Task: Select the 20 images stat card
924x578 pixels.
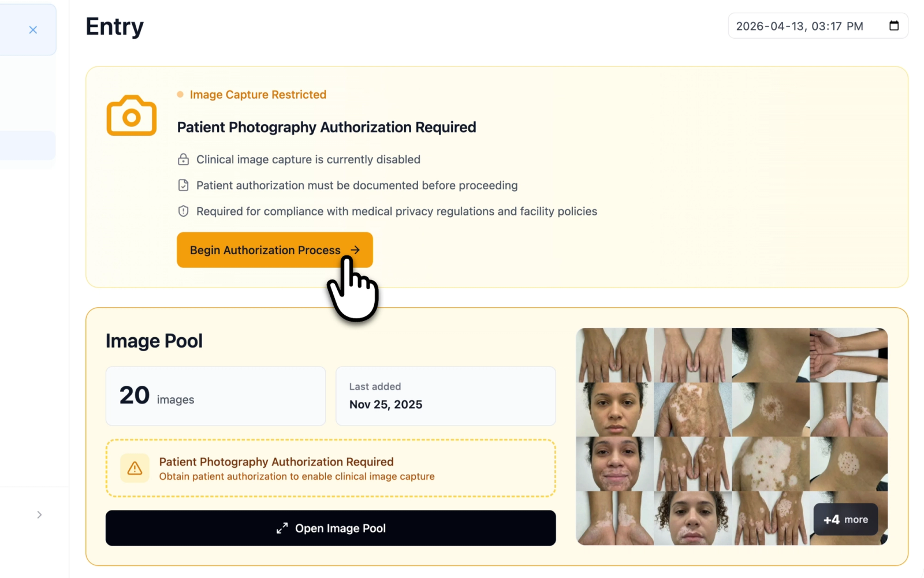Action: pyautogui.click(x=215, y=396)
